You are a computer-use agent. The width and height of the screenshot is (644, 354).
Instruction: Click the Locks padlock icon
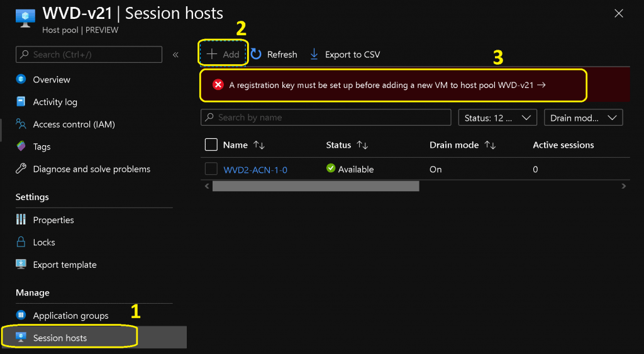21,241
